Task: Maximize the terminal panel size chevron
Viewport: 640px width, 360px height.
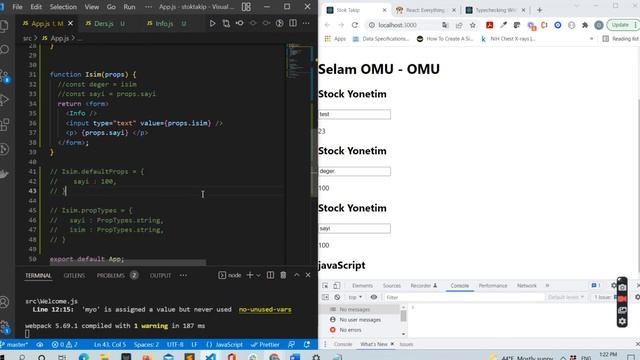Action: click(296, 275)
